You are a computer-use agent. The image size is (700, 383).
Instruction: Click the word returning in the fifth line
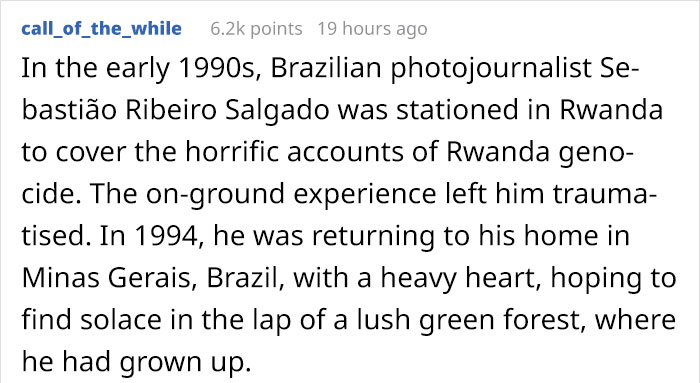373,237
